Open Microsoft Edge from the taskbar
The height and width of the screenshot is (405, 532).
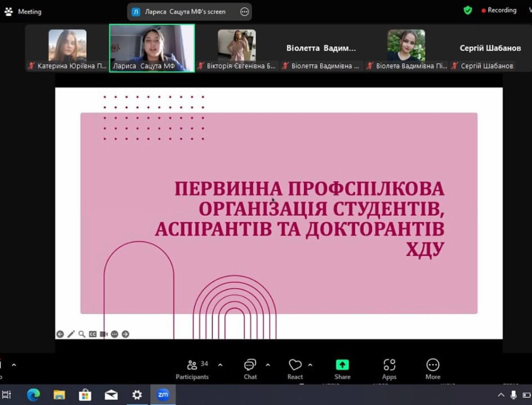tap(33, 395)
